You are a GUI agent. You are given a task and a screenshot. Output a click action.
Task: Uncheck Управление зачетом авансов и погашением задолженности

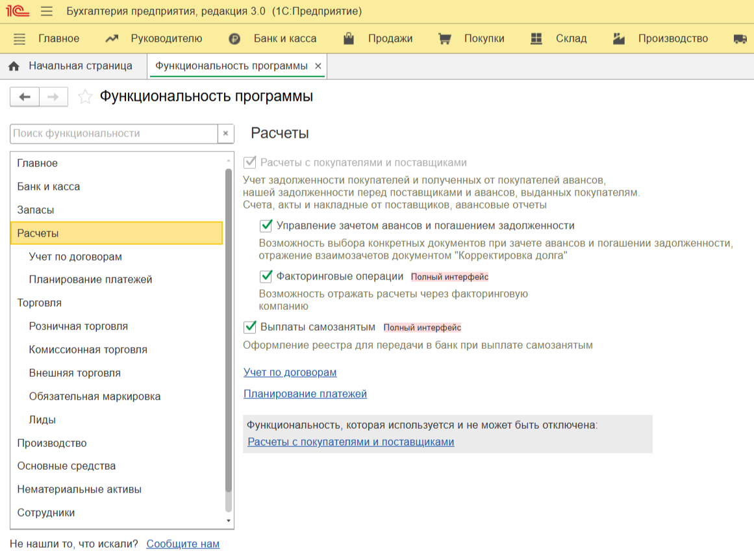coord(266,226)
